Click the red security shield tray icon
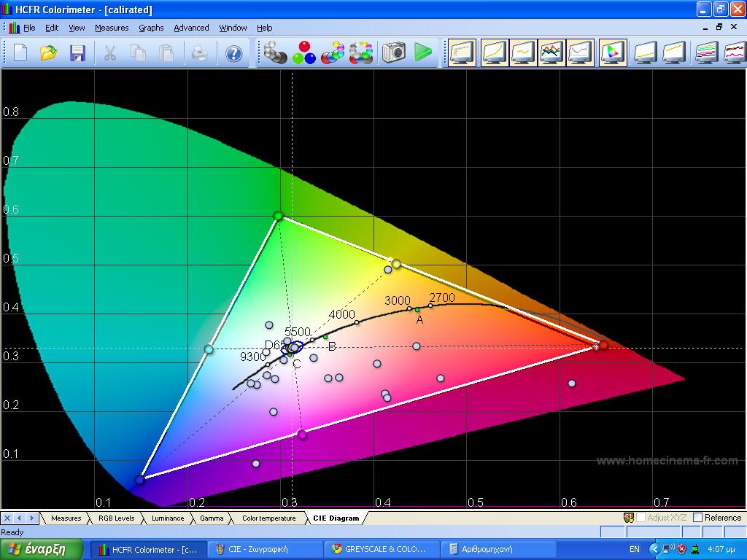 click(x=682, y=549)
